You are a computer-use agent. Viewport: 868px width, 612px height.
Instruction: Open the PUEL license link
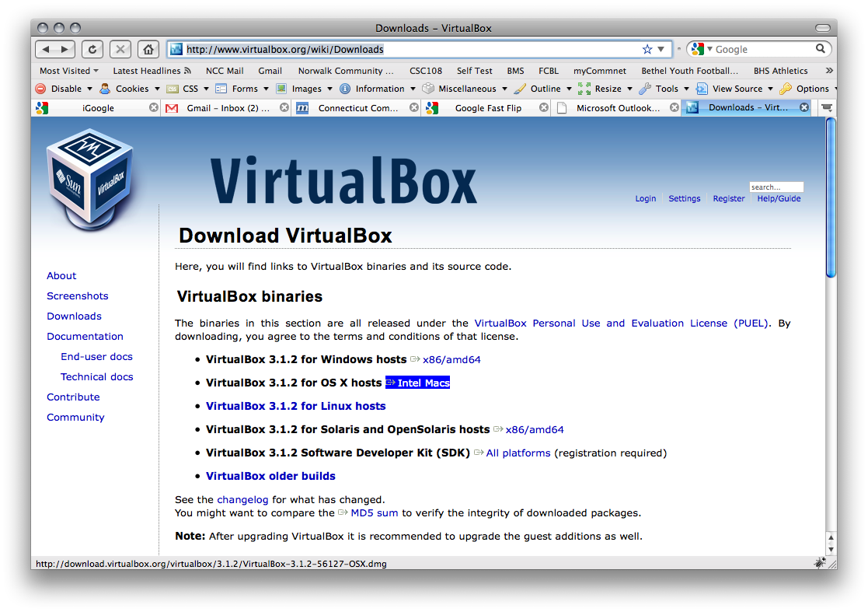pyautogui.click(x=621, y=323)
